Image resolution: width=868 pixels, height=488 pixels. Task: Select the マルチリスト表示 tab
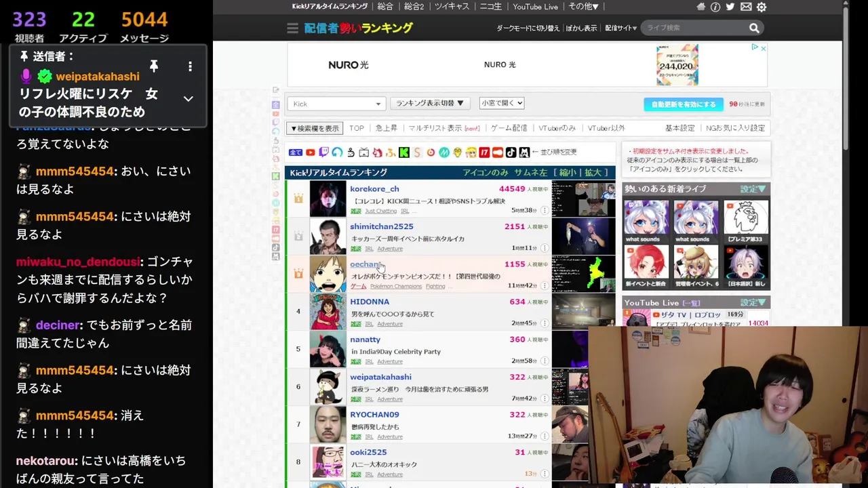click(444, 128)
